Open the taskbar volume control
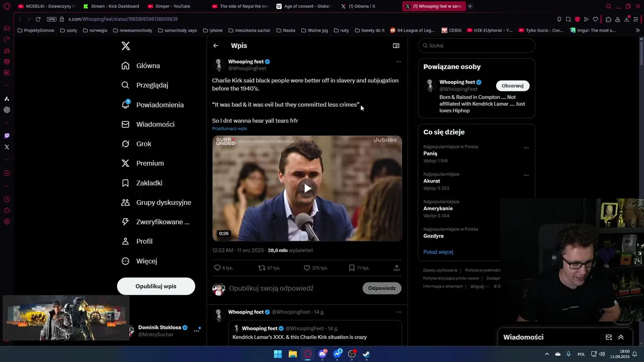Image resolution: width=644 pixels, height=362 pixels. click(x=602, y=354)
